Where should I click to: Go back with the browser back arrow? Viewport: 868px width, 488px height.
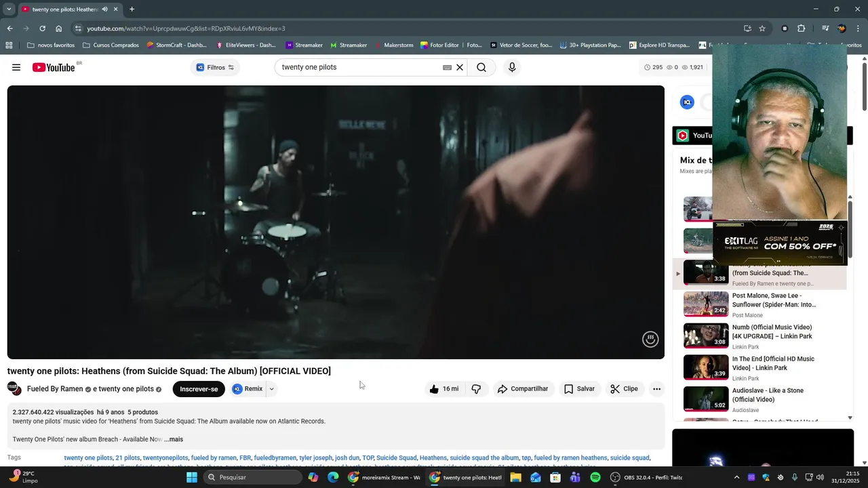click(9, 28)
